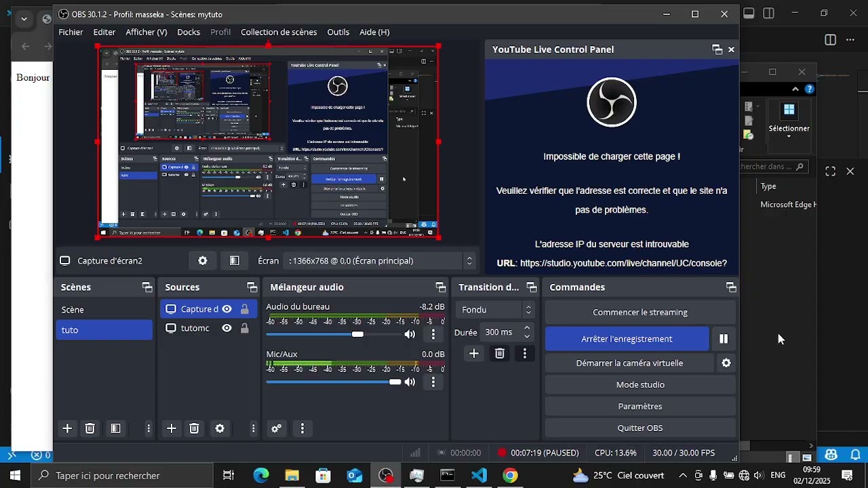
Task: Open notifications bell in VS Code status bar
Action: 856,455
